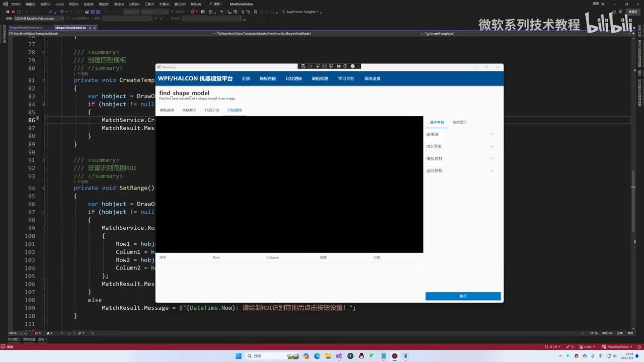The width and height of the screenshot is (644, 362).
Task: Open the ShapeViewModel class navigation dropdown
Action: (319, 34)
